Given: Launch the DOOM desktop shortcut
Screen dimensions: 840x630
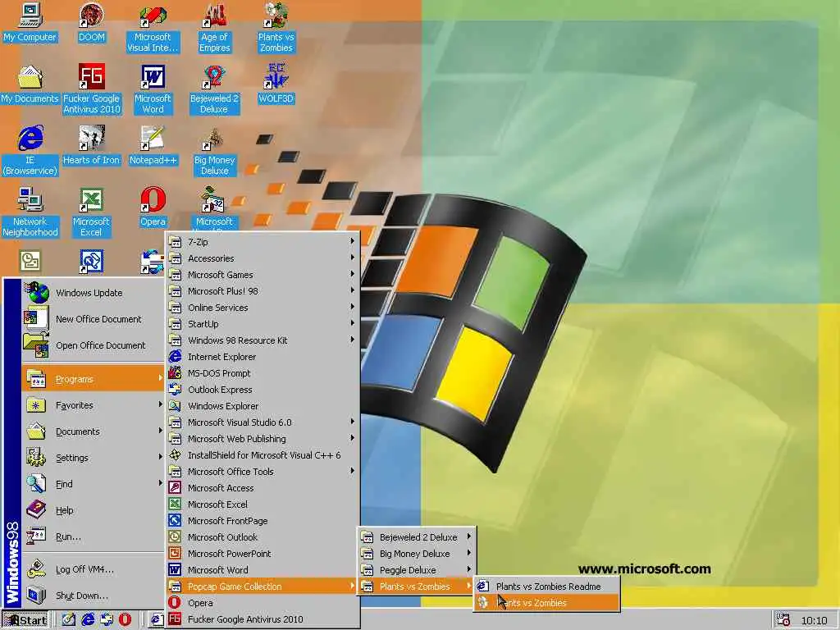Looking at the screenshot, I should click(x=92, y=22).
